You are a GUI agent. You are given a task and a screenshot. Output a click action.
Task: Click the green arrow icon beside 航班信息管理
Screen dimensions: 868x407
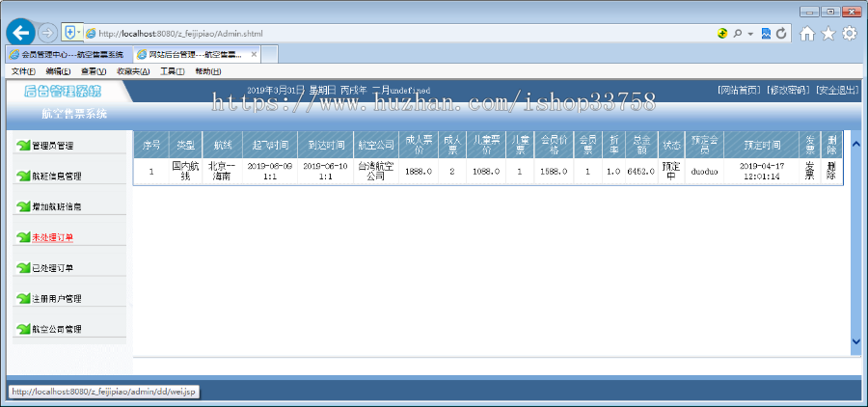23,176
